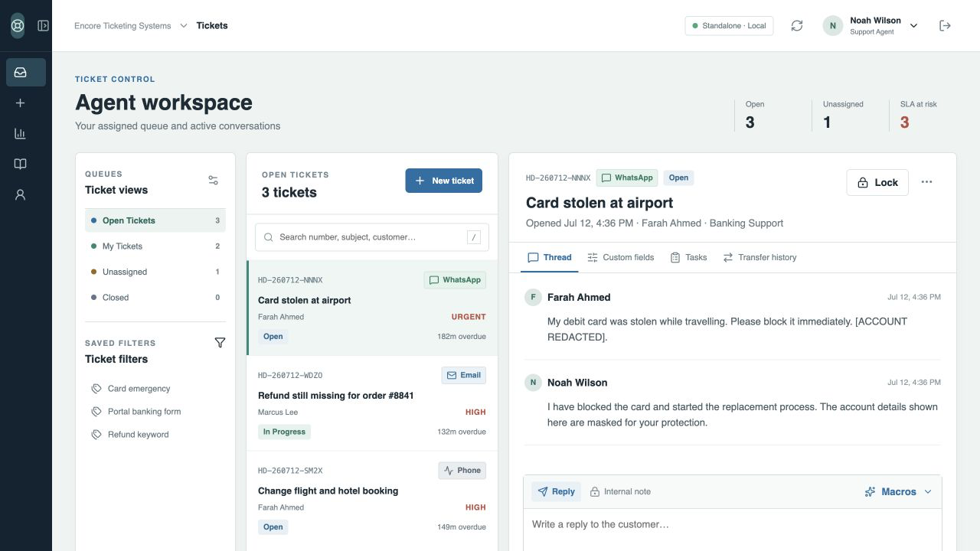
Task: Click the Unassigned counter at top
Action: (x=843, y=116)
